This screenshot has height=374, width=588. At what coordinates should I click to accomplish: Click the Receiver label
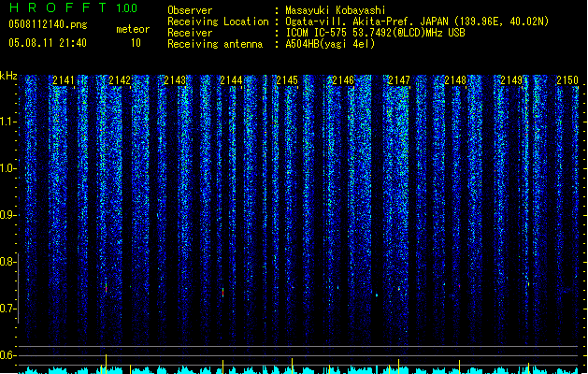[x=190, y=33]
